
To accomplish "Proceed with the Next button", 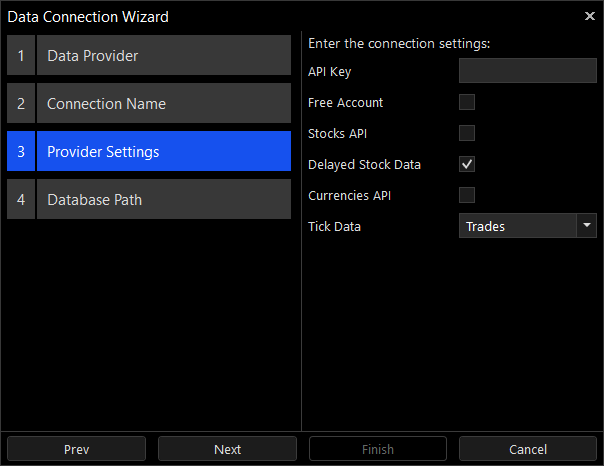I will tap(227, 449).
